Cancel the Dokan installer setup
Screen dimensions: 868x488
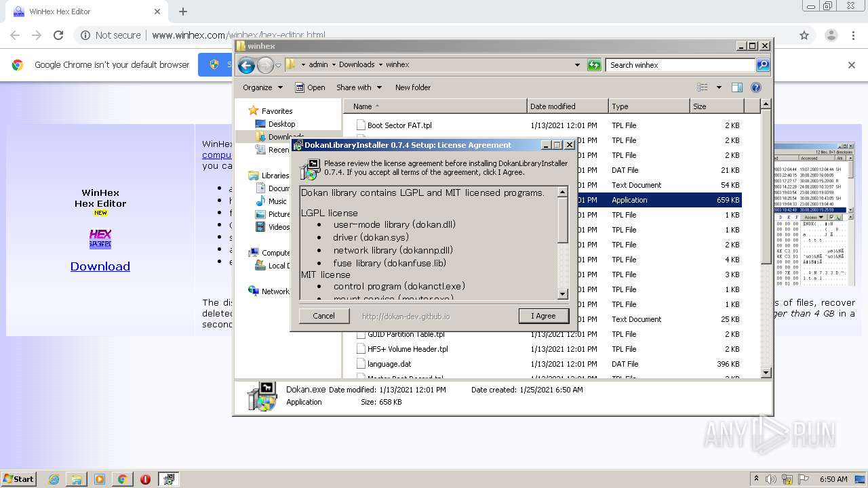[323, 316]
